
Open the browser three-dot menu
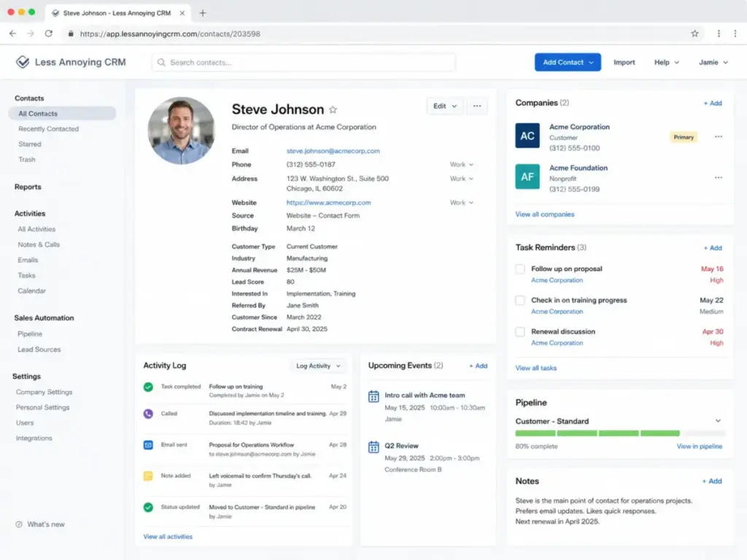point(735,34)
